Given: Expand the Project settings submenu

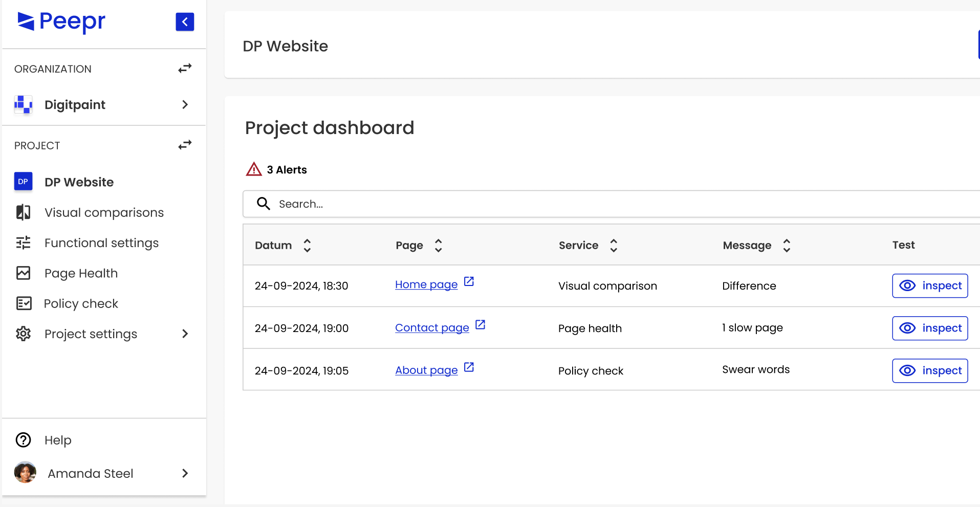Looking at the screenshot, I should [x=185, y=334].
